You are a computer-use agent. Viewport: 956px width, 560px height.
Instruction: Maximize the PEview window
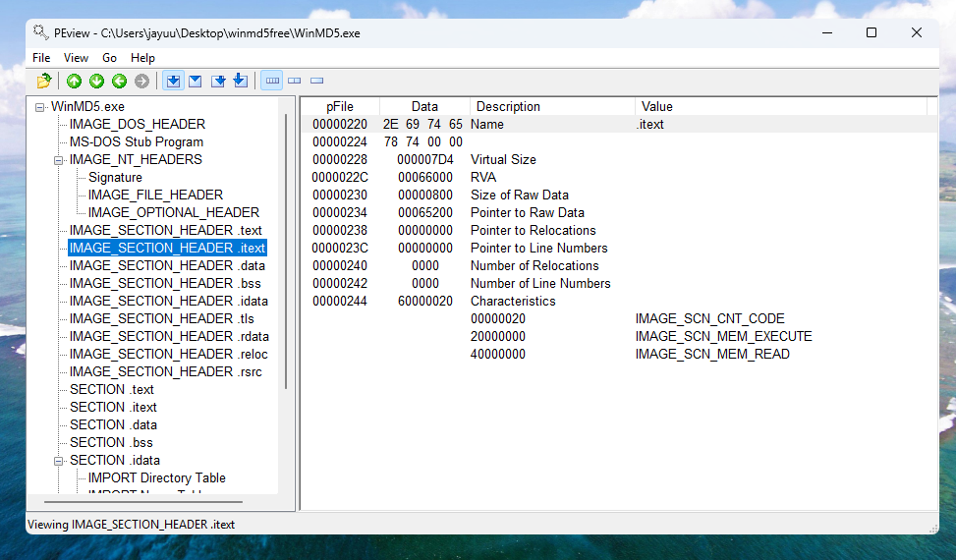(x=872, y=32)
